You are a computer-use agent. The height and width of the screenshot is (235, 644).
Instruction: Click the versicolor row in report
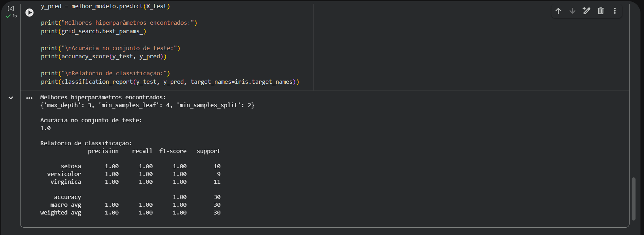point(64,174)
